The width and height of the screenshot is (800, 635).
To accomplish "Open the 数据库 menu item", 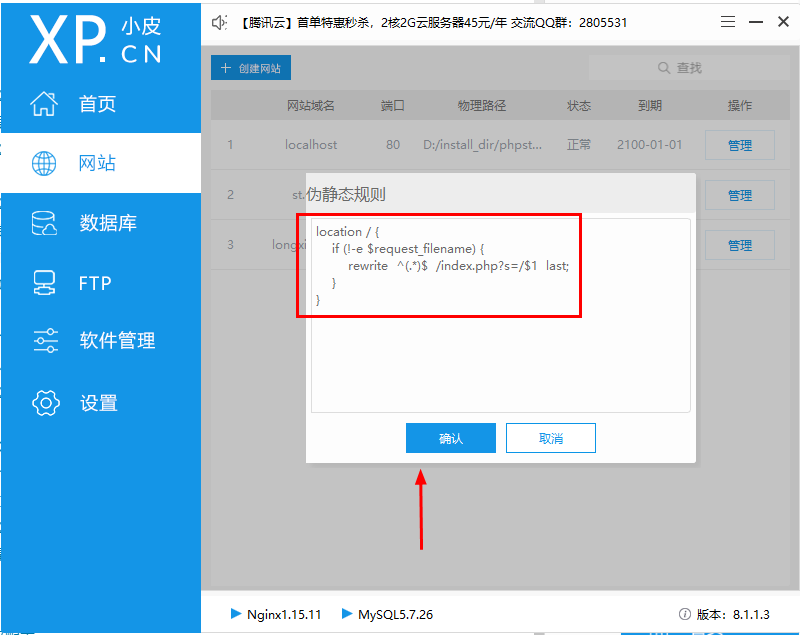I will coord(101,223).
